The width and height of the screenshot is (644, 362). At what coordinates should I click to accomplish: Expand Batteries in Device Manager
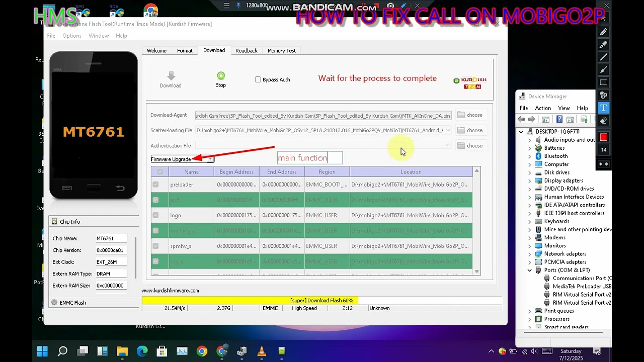point(529,148)
